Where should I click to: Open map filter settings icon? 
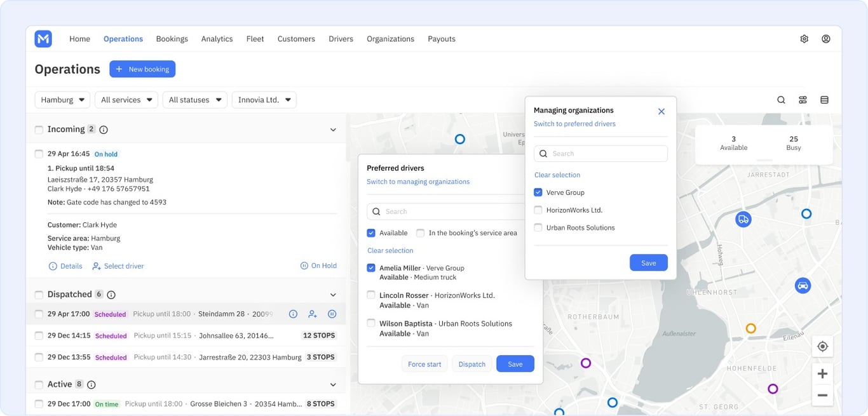pos(803,100)
